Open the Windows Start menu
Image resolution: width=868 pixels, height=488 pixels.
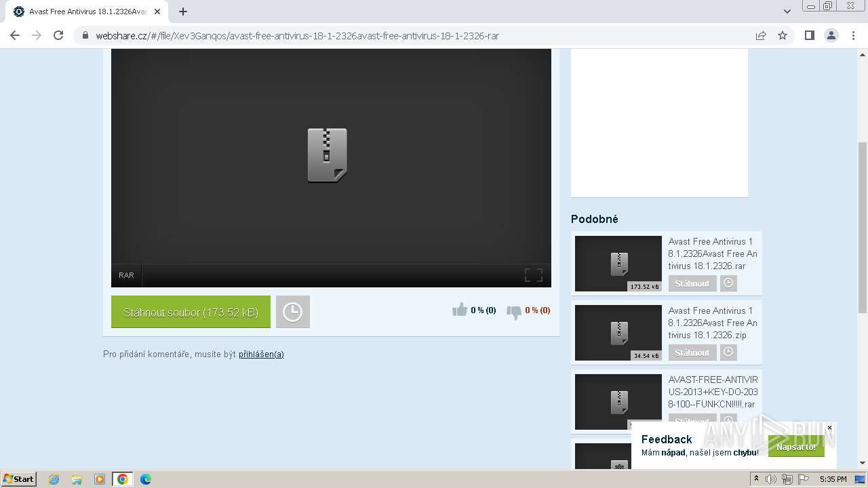click(x=19, y=479)
